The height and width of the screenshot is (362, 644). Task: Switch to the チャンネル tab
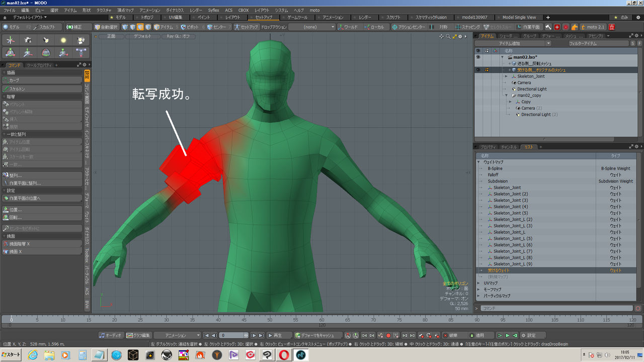pyautogui.click(x=509, y=147)
